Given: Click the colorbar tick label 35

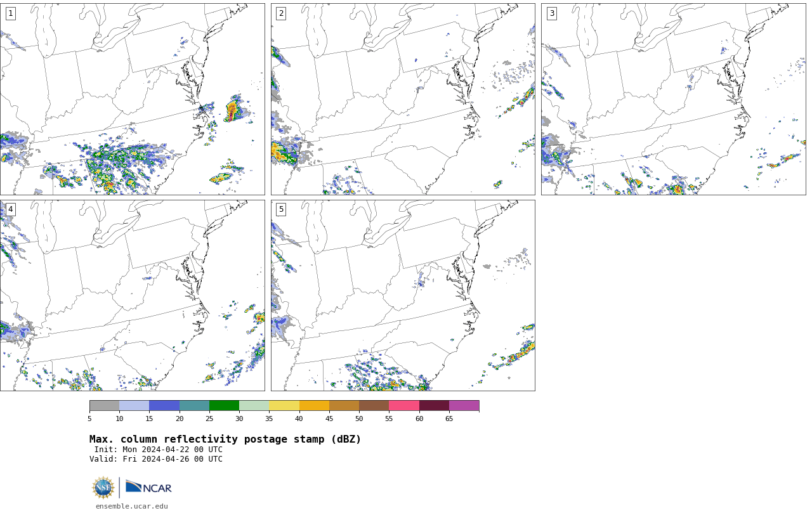Looking at the screenshot, I should tap(269, 419).
